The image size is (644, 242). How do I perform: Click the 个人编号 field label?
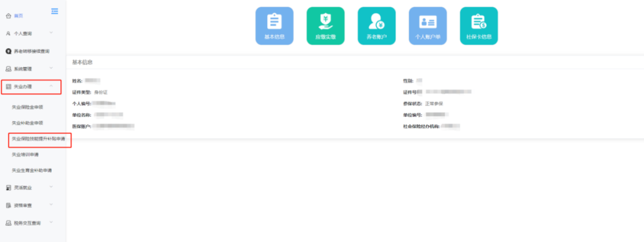click(82, 104)
